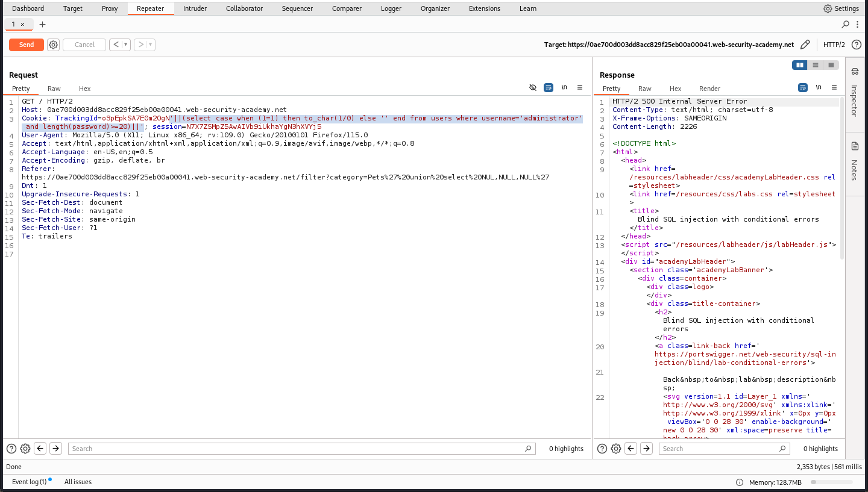Add a new Repeater tab
868x492 pixels.
coord(42,24)
